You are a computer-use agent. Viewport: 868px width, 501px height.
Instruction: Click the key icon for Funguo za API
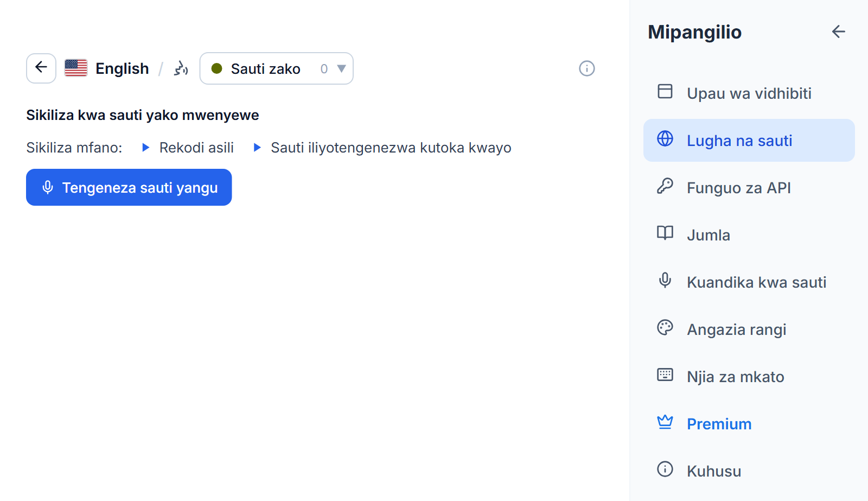coord(665,186)
